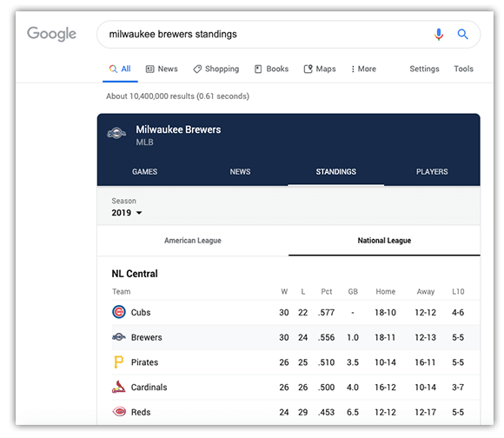This screenshot has height=438, width=504.
Task: Click the Reds team logo
Action: coord(119,412)
